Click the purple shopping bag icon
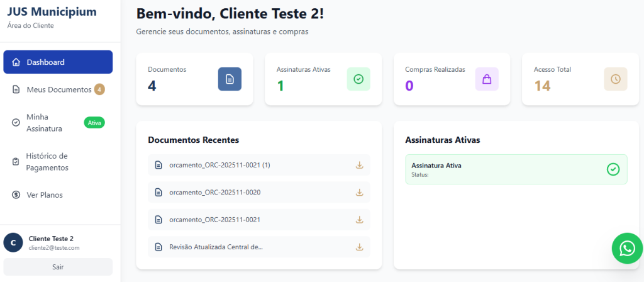 coord(487,79)
